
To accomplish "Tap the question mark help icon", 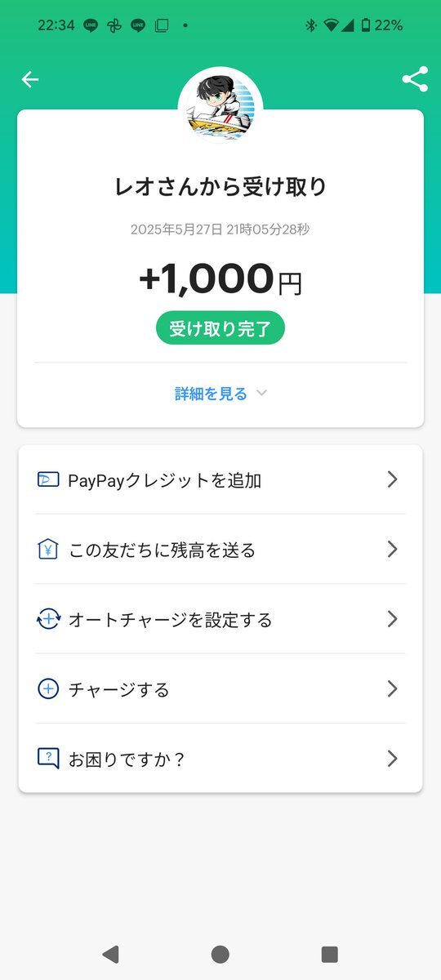I will 48,759.
